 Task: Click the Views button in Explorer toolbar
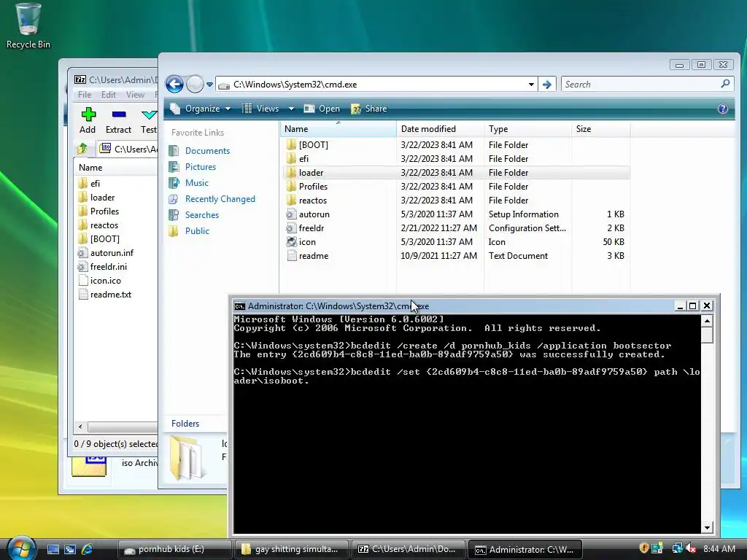click(260, 109)
